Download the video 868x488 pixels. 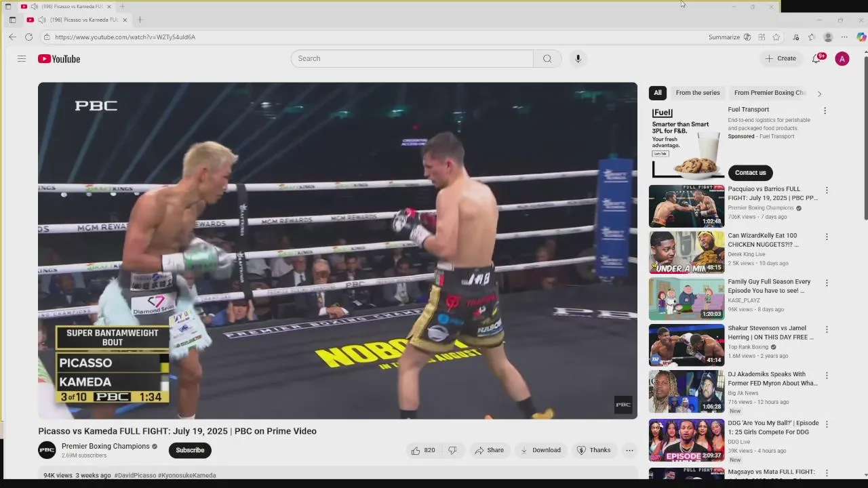(x=540, y=450)
